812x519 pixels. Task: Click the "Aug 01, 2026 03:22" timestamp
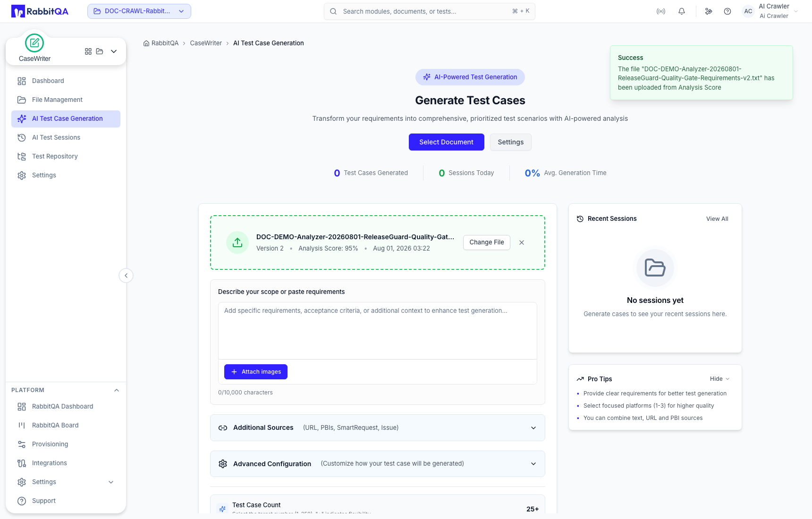click(x=401, y=249)
